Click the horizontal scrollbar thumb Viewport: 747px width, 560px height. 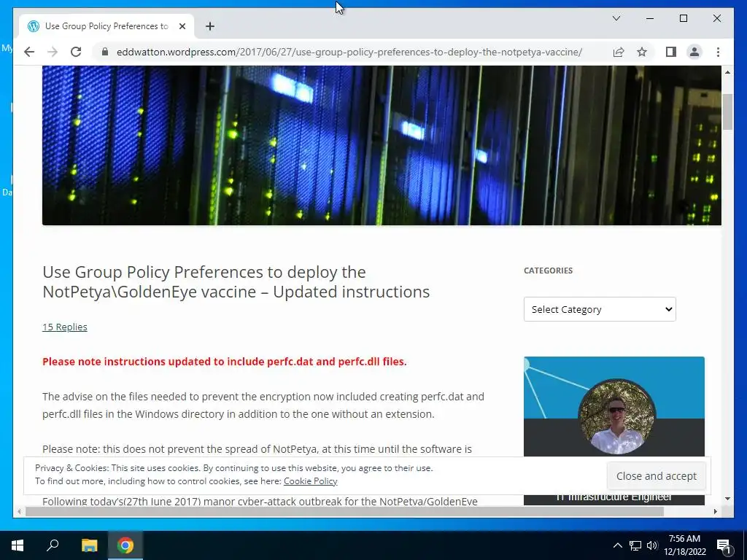pyautogui.click(x=344, y=511)
